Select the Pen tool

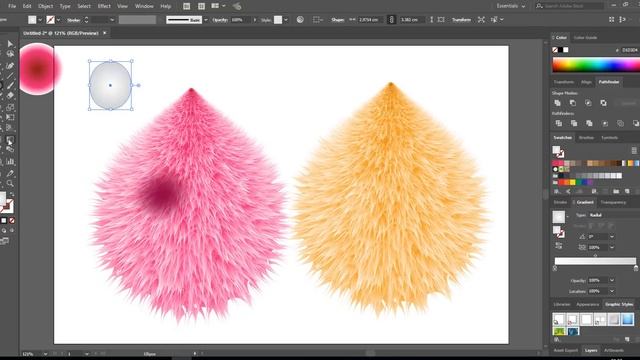tap(10, 65)
